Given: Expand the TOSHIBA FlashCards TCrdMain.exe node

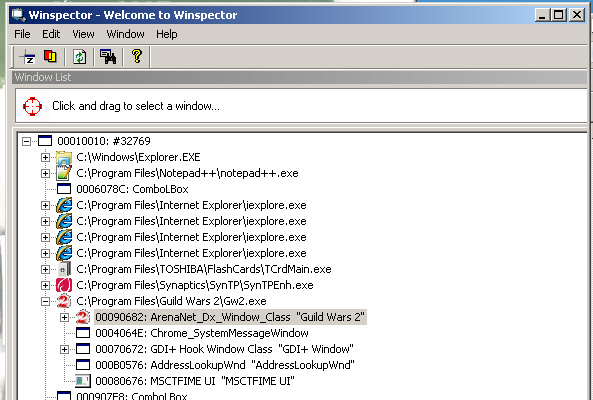Looking at the screenshot, I should (45, 269).
